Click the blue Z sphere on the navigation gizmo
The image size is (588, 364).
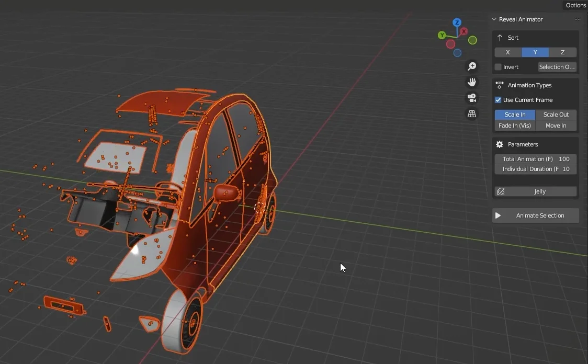pos(457,22)
